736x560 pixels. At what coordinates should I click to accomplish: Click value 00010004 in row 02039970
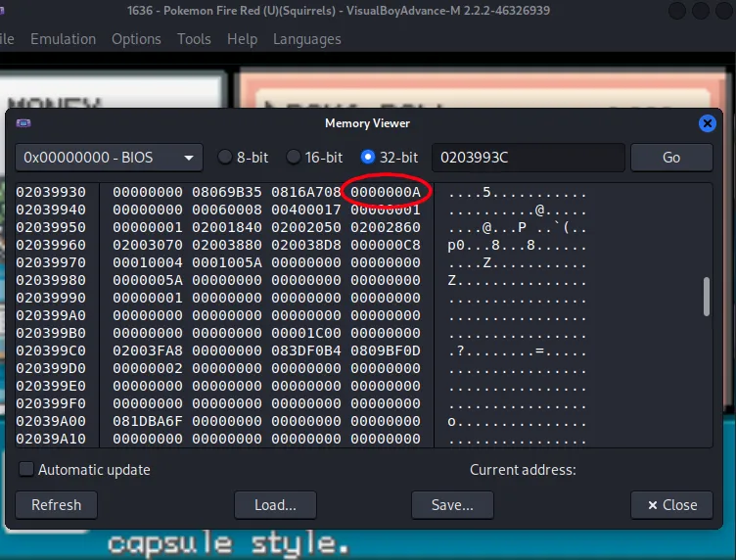148,262
